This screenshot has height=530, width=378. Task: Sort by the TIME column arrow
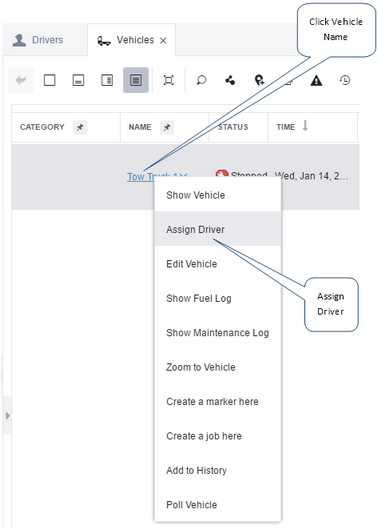pos(305,126)
